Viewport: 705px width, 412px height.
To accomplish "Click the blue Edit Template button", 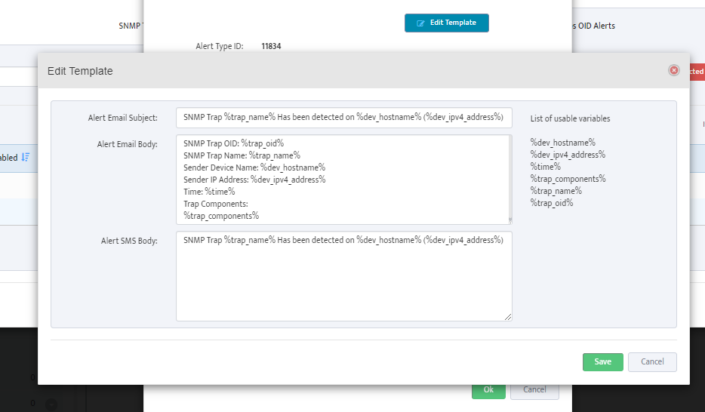I will [446, 22].
